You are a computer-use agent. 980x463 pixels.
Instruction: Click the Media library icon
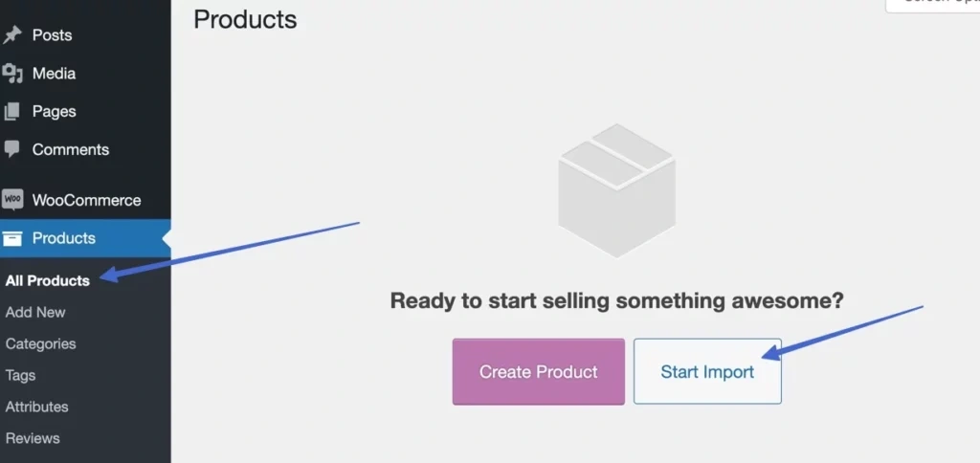[x=11, y=74]
